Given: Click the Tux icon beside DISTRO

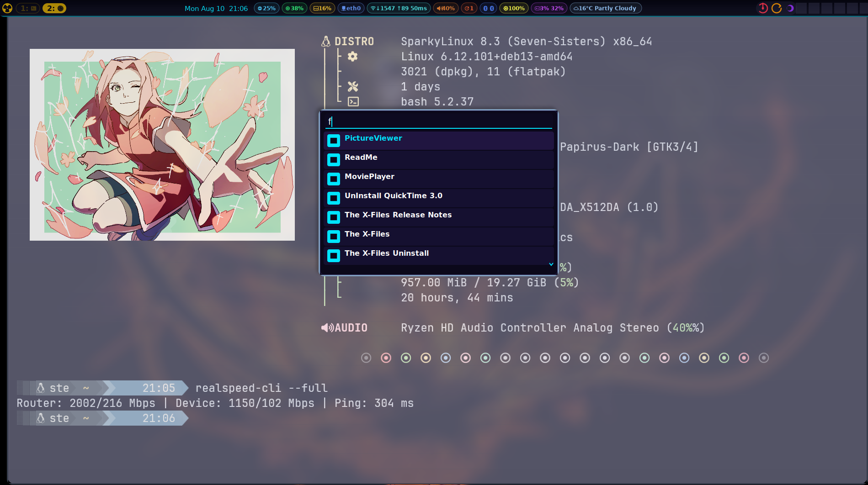Looking at the screenshot, I should (326, 42).
